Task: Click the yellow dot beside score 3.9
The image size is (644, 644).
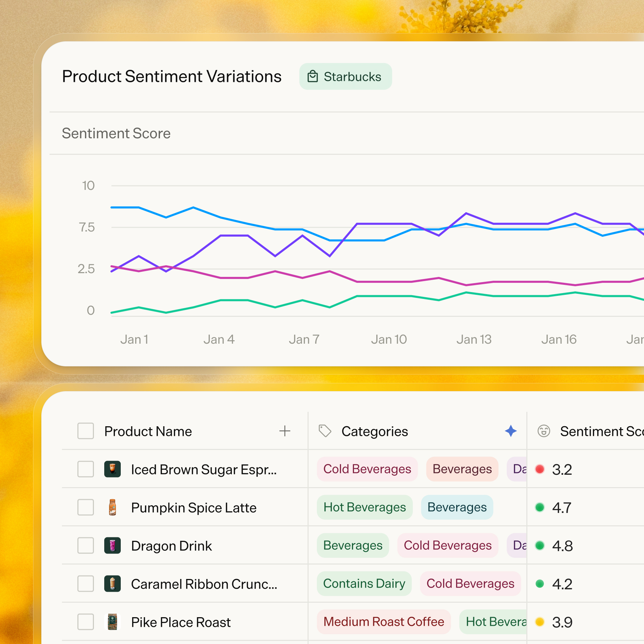Action: tap(540, 622)
